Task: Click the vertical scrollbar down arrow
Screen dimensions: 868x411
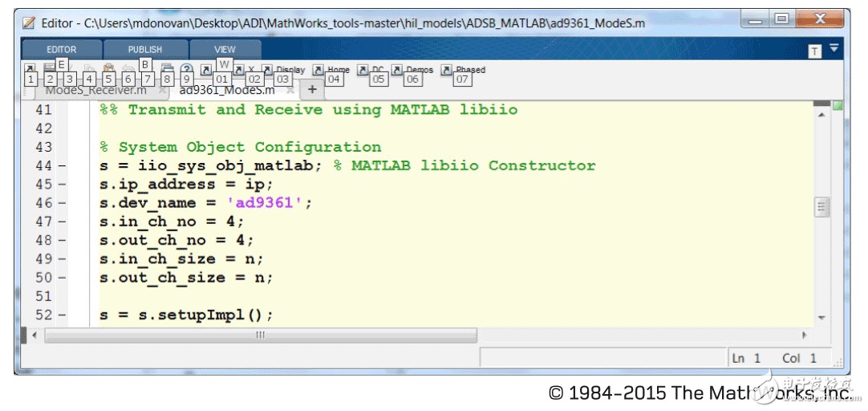Action: [821, 318]
